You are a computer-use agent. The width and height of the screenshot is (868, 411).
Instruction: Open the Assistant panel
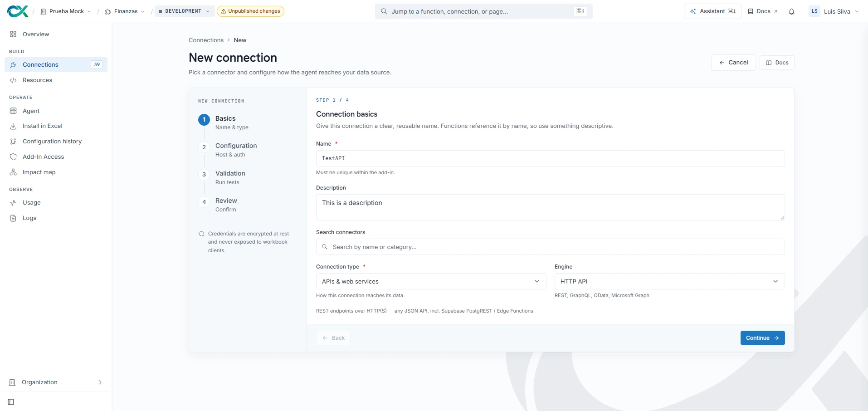(x=712, y=11)
